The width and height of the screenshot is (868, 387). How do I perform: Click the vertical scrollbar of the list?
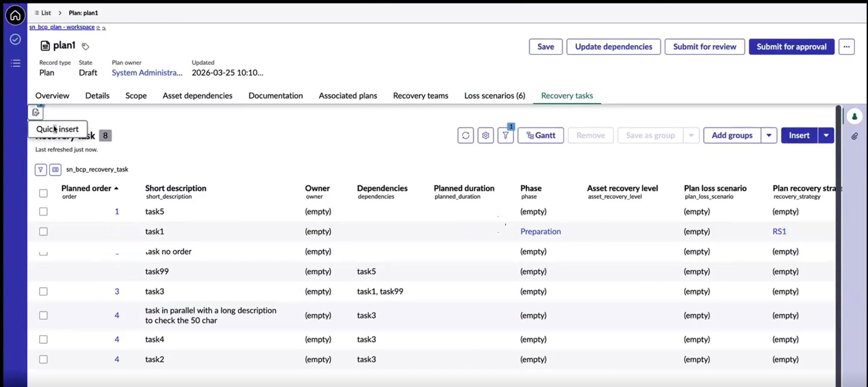pos(838,243)
